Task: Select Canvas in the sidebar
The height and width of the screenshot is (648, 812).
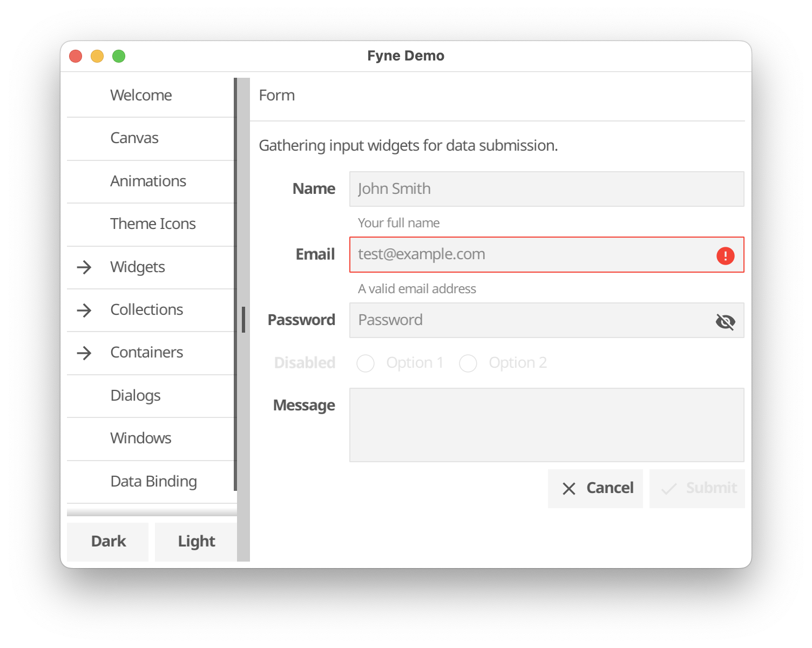Action: coord(151,138)
